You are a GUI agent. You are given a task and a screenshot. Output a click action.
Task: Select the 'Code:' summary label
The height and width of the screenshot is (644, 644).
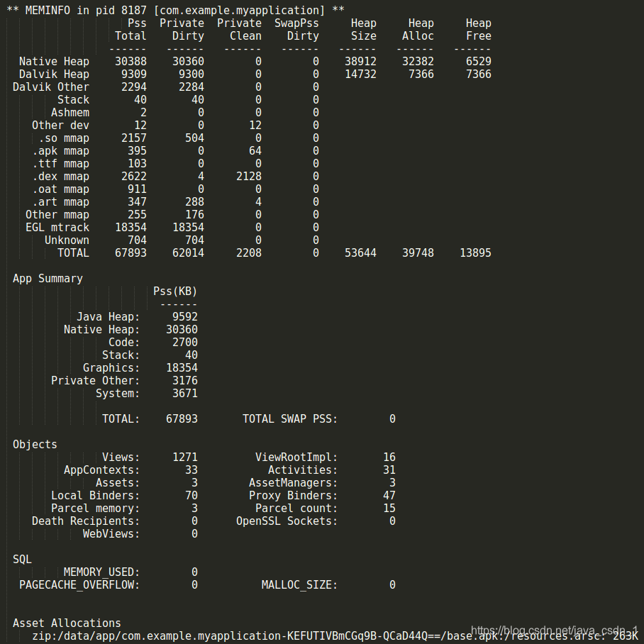124,343
